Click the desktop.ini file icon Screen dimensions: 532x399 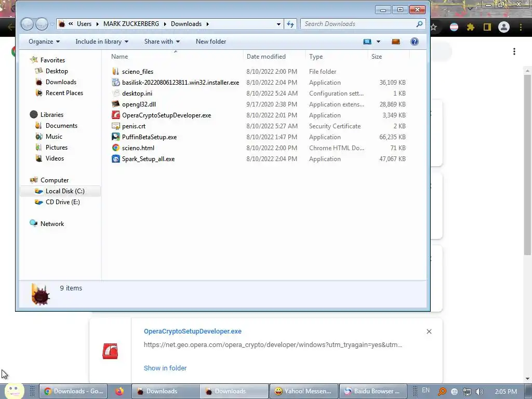116,94
